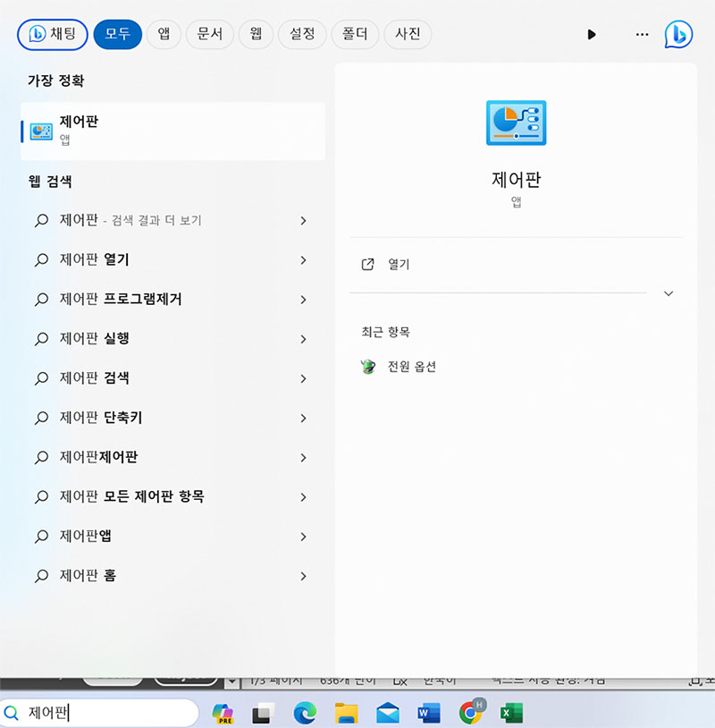Viewport: 715px width, 728px height.
Task: Open Copilot preview from the taskbar
Action: 223,713
